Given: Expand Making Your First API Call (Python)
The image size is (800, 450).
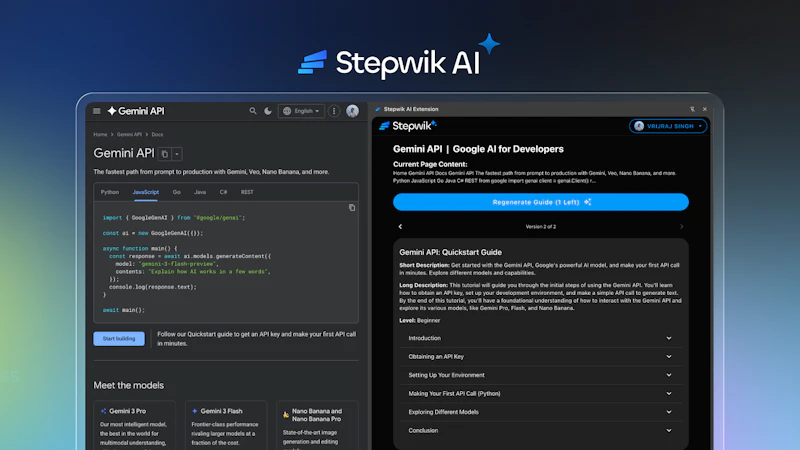Looking at the screenshot, I should click(541, 393).
